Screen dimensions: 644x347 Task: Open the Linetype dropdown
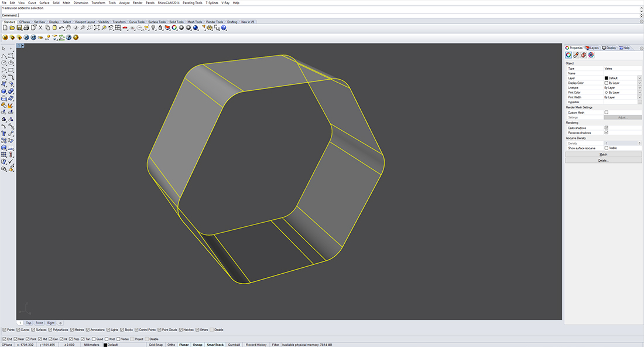point(639,87)
